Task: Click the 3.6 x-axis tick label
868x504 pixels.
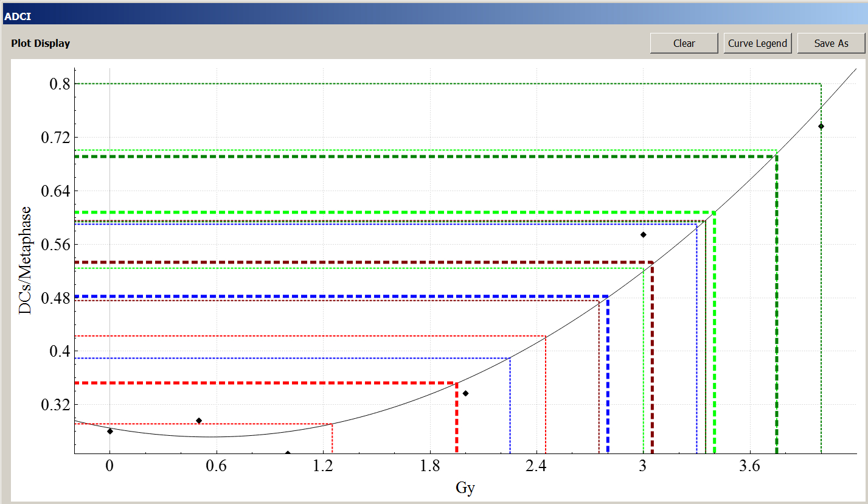Action: coord(749,466)
